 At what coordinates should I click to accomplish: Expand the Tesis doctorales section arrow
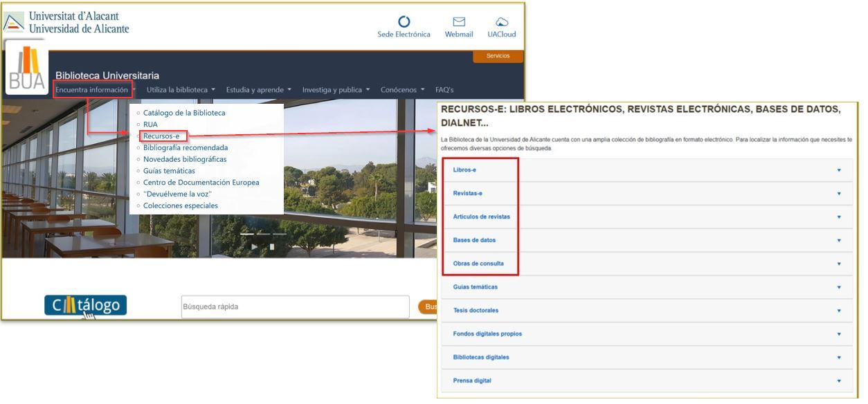pyautogui.click(x=839, y=311)
